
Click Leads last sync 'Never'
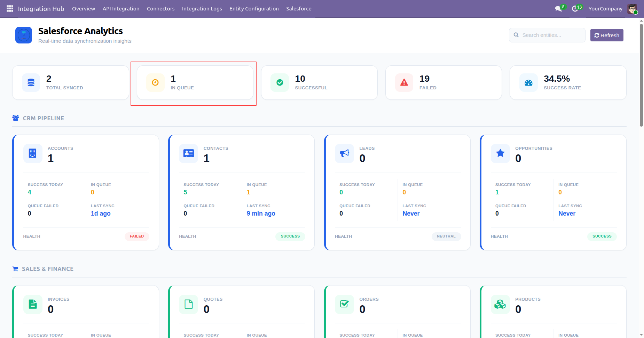[411, 214]
